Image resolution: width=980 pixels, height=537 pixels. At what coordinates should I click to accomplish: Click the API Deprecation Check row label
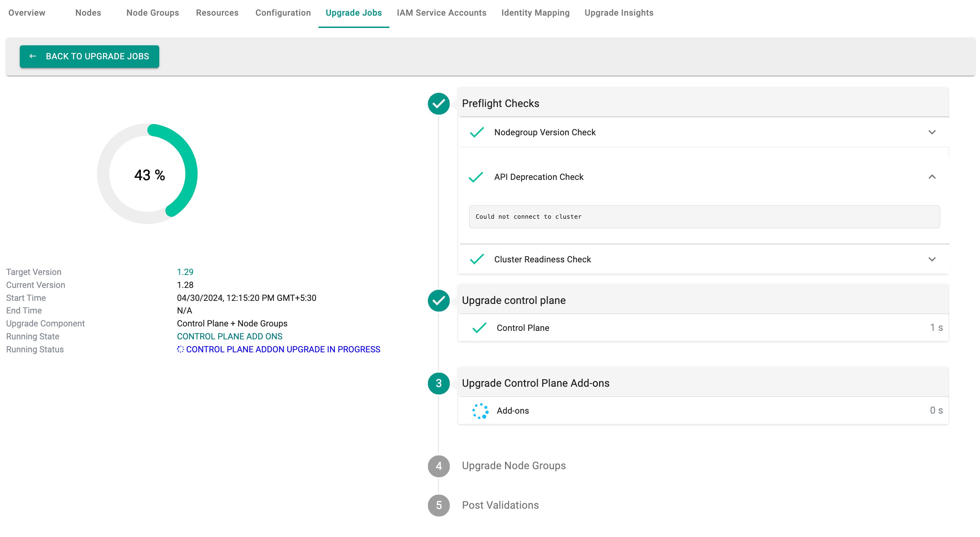pyautogui.click(x=539, y=177)
